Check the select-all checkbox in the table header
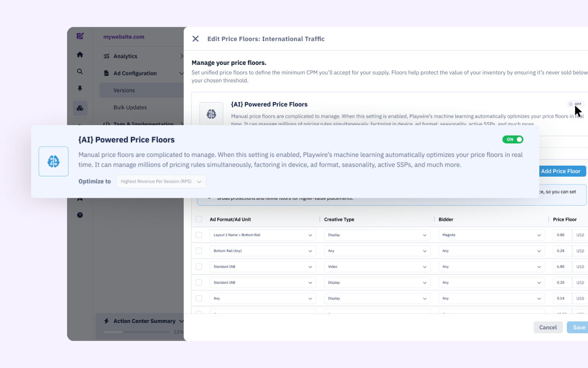 point(198,219)
